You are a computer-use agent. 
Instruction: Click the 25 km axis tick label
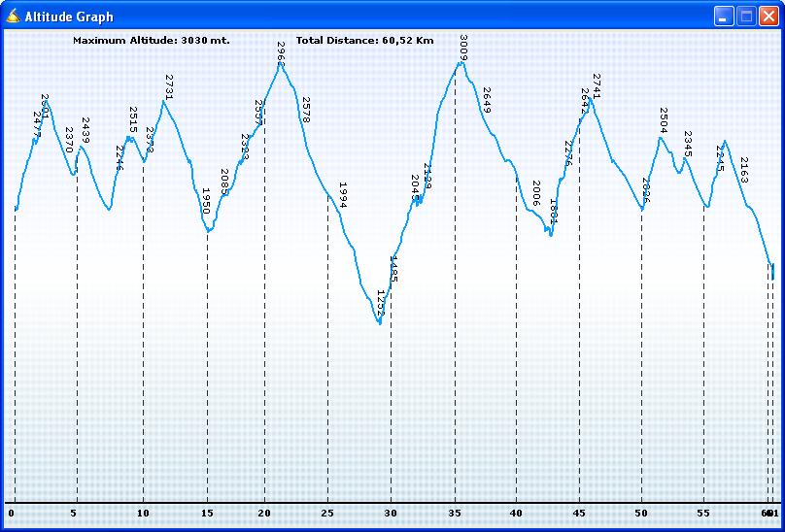[327, 513]
